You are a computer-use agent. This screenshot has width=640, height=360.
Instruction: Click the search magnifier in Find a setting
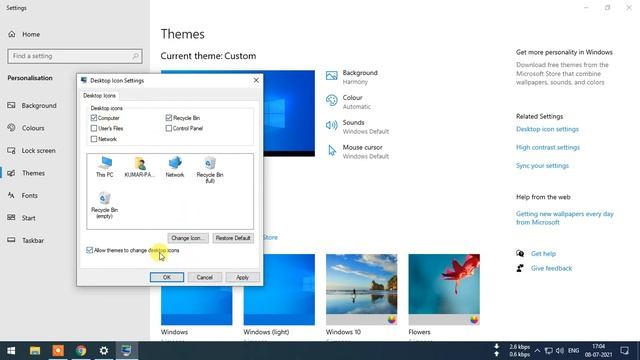coord(136,56)
